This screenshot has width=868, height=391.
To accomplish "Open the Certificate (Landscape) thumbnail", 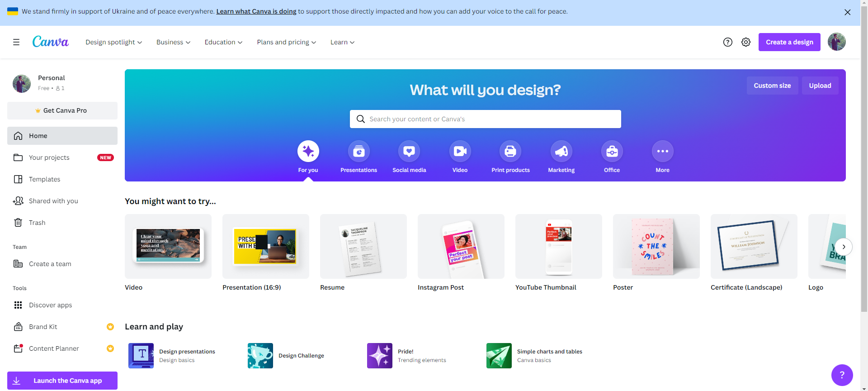I will tap(754, 246).
